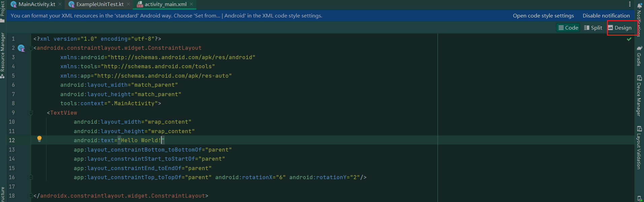Image resolution: width=644 pixels, height=202 pixels.
Task: Click the XML declaration on line 1
Action: 97,39
